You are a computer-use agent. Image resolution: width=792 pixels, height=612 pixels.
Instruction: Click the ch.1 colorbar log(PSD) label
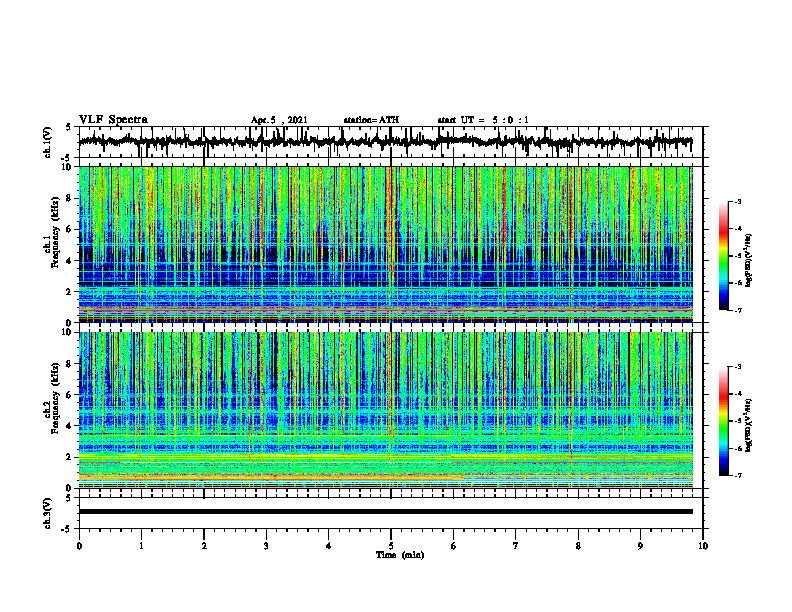click(x=749, y=261)
